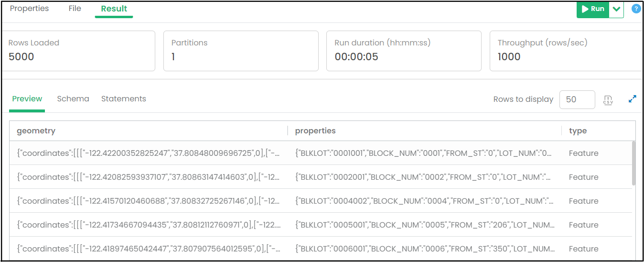The image size is (644, 262).
Task: Open the Statements tab
Action: (x=124, y=99)
